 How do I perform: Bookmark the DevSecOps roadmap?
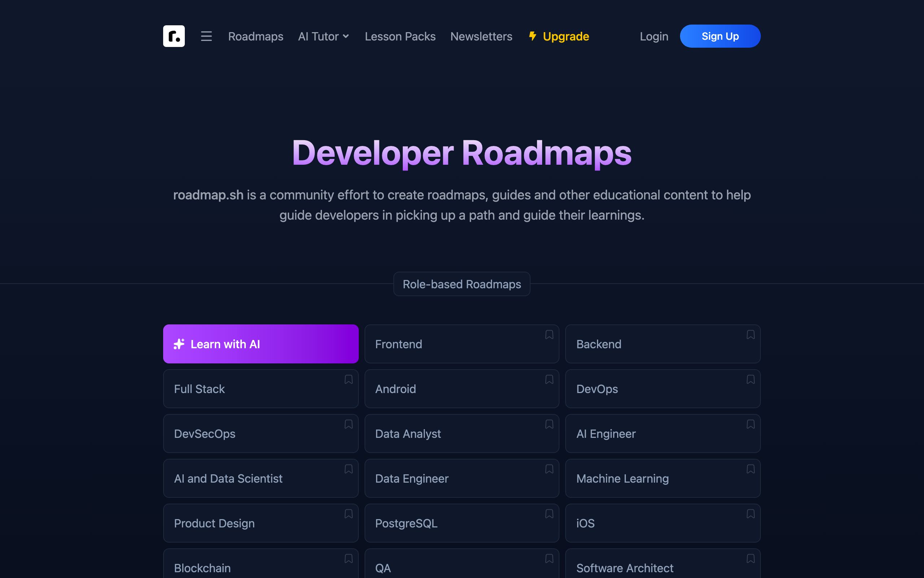coord(348,424)
